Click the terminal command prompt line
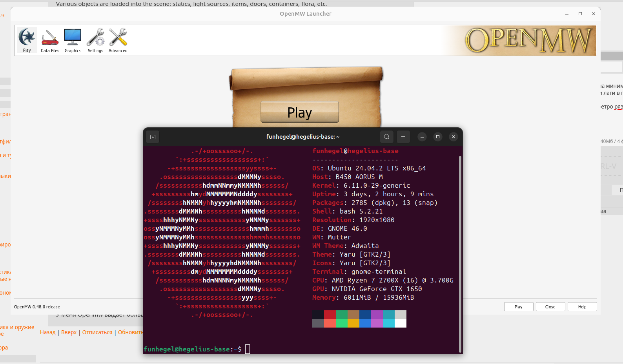The image size is (623, 364). [197, 349]
